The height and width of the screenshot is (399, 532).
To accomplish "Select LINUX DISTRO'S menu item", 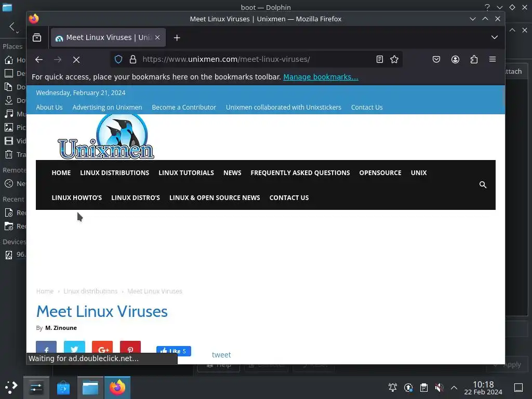I will pos(136,197).
